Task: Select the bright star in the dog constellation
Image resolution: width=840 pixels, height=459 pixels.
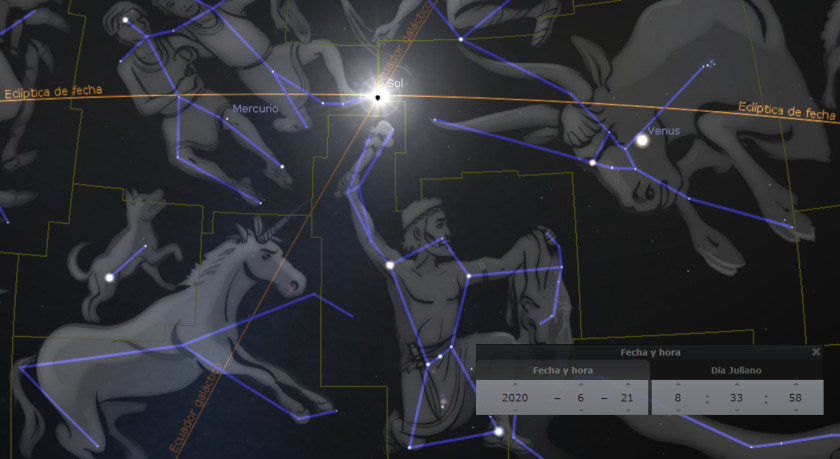Action: coord(110,277)
